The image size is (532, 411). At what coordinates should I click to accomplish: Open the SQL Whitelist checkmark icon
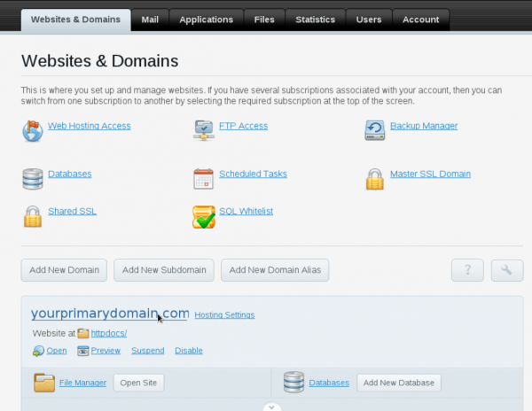pyautogui.click(x=204, y=216)
